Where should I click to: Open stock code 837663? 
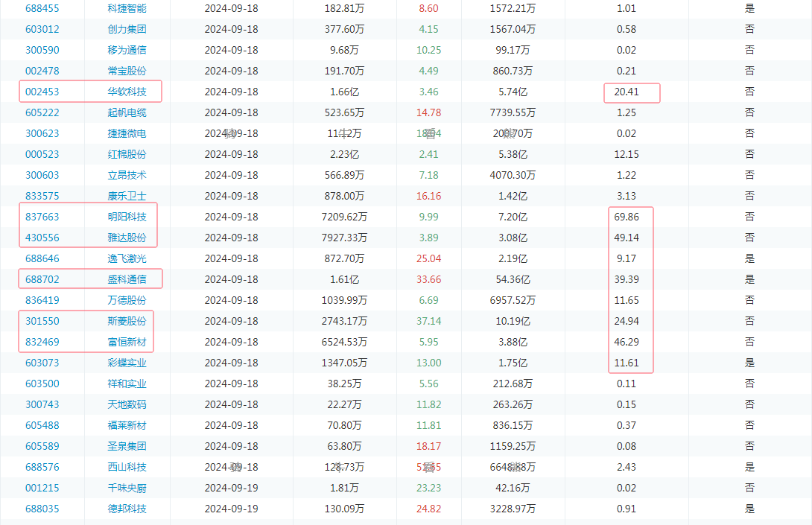click(42, 217)
